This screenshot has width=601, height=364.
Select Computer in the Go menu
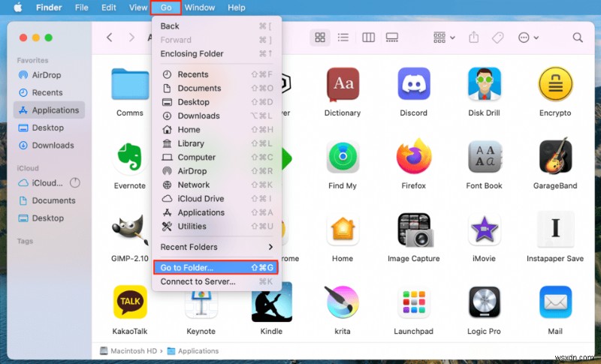(216, 158)
